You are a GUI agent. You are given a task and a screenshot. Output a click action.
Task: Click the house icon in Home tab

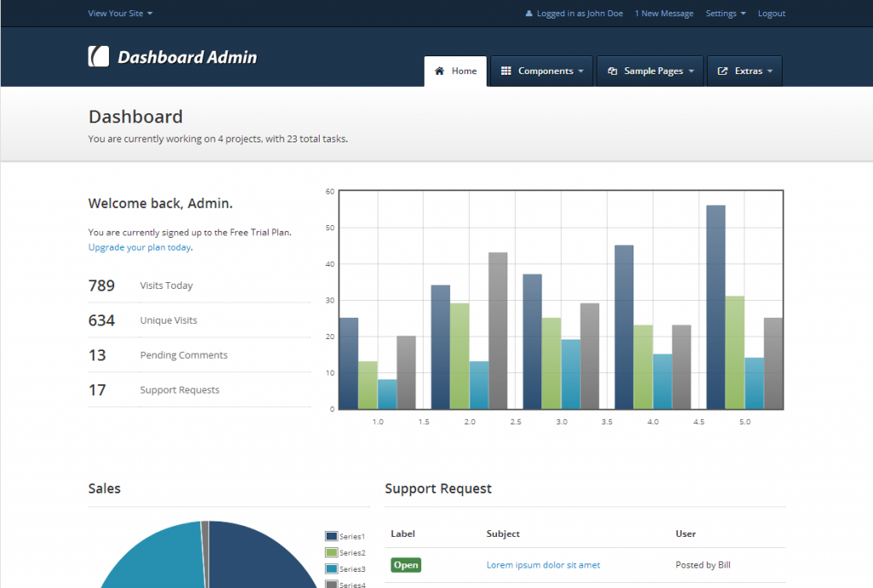tap(440, 72)
